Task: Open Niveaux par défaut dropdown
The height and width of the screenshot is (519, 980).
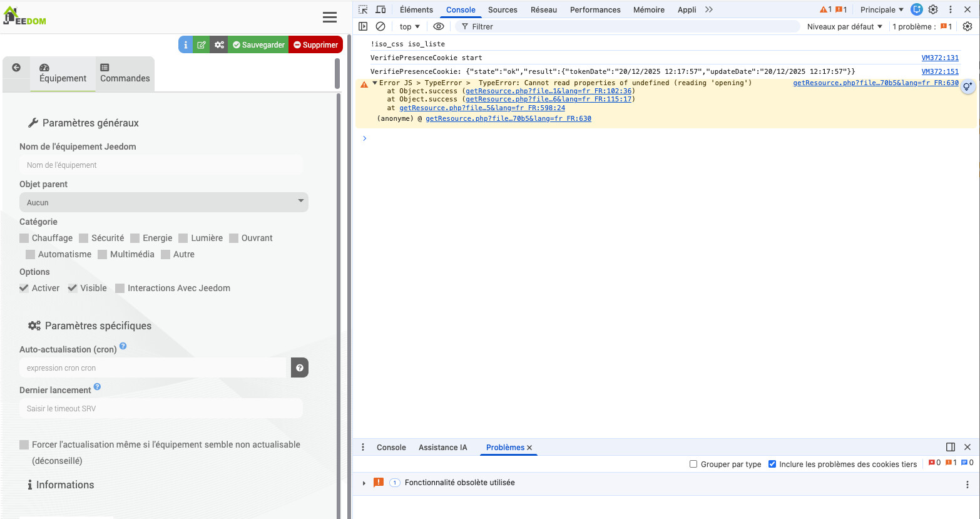Action: (844, 26)
